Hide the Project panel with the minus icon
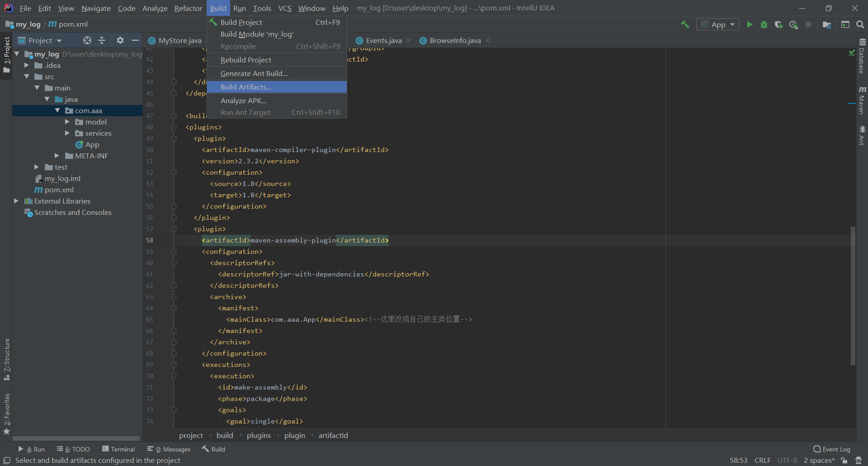 click(x=135, y=40)
